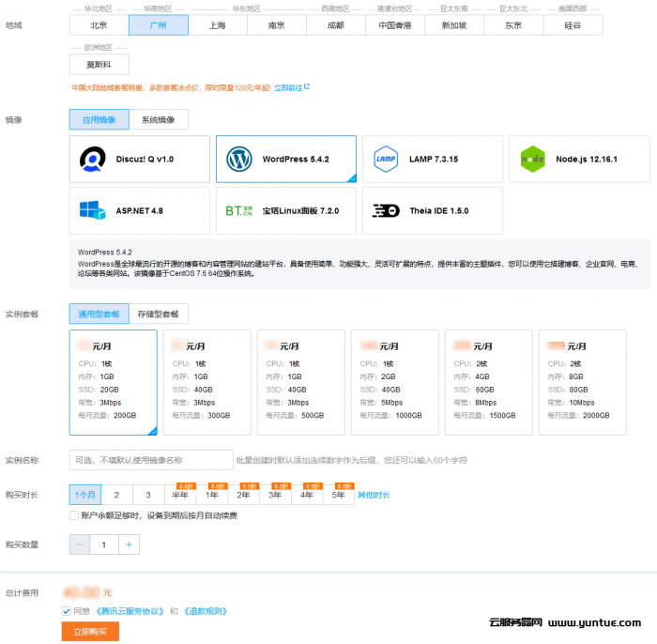Click the 实例名称 input field
Screen dimensions: 657x644
(150, 460)
